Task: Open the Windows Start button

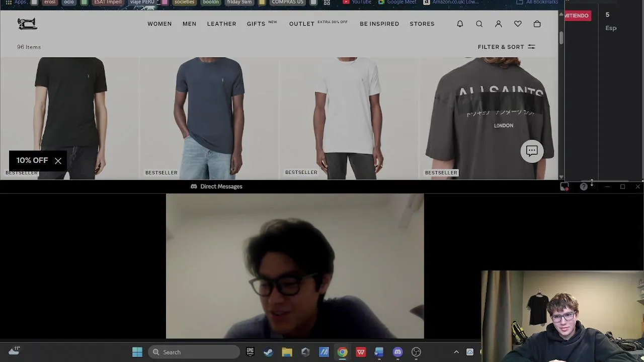Action: pos(137,352)
